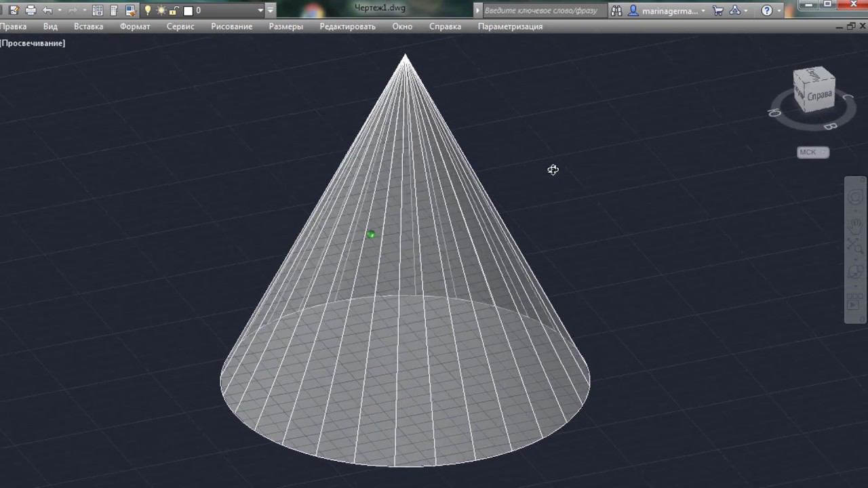This screenshot has height=488, width=868.
Task: Click the Autodesk A360 triangle icon
Action: [735, 10]
